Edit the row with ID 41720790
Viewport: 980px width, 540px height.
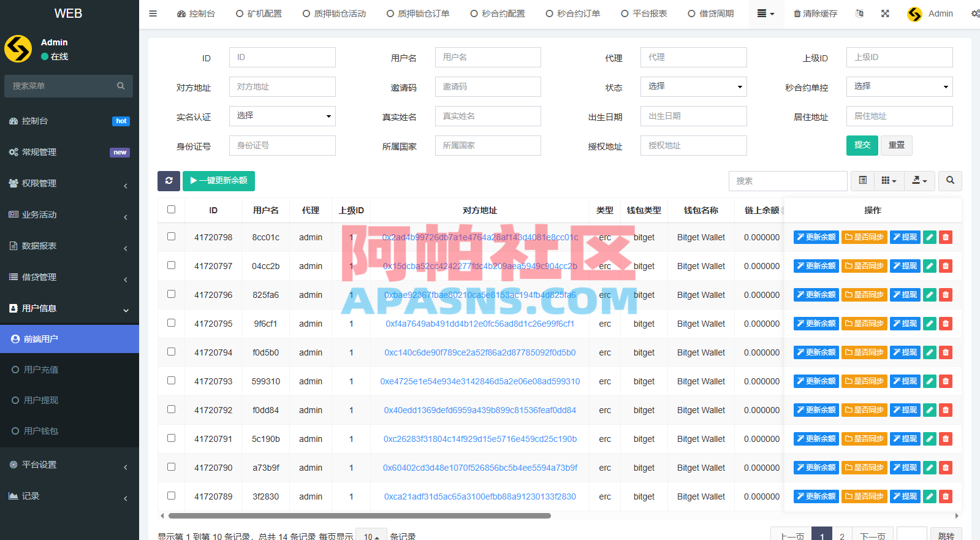click(x=930, y=468)
